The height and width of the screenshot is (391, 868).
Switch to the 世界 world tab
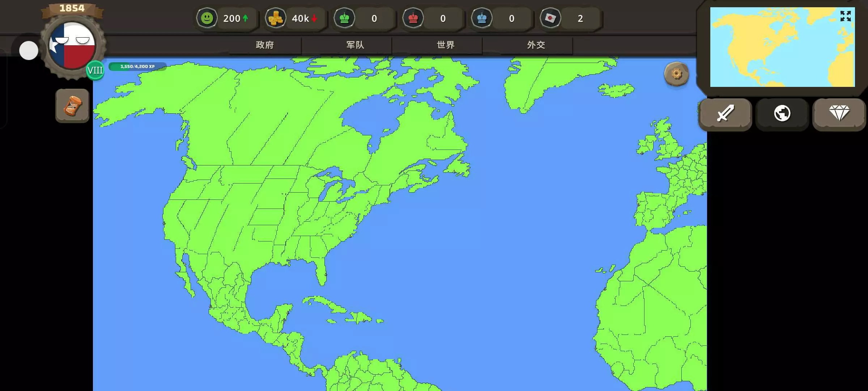(x=446, y=45)
